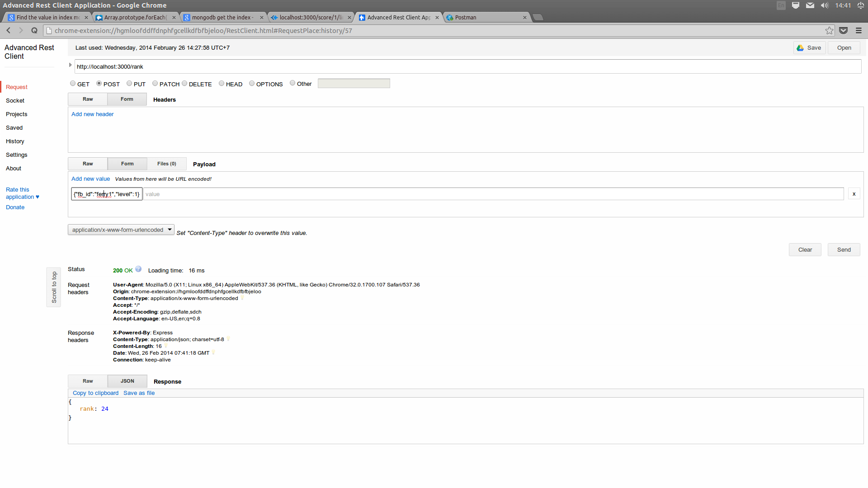Viewport: 868px width, 488px height.
Task: Switch Headers section to Form tab
Action: click(x=127, y=99)
